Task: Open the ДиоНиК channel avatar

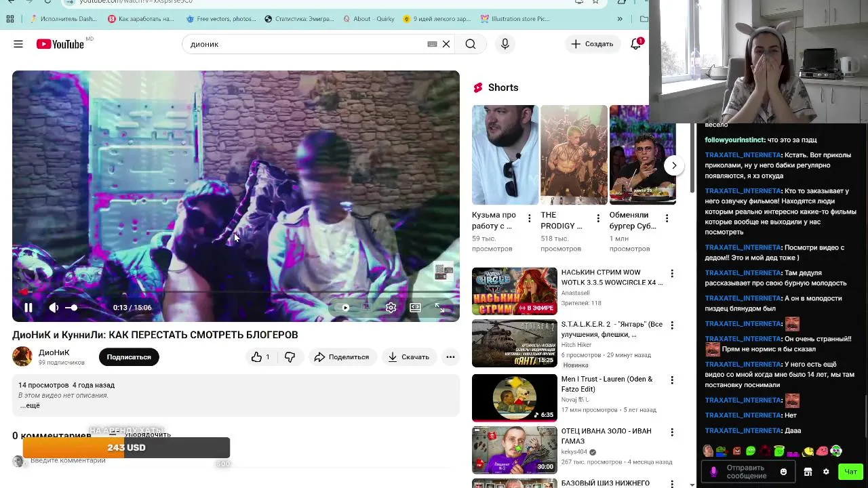Action: [x=22, y=357]
